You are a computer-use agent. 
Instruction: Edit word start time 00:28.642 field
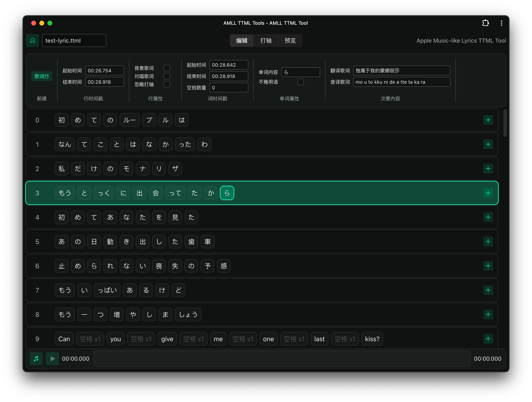tap(229, 65)
